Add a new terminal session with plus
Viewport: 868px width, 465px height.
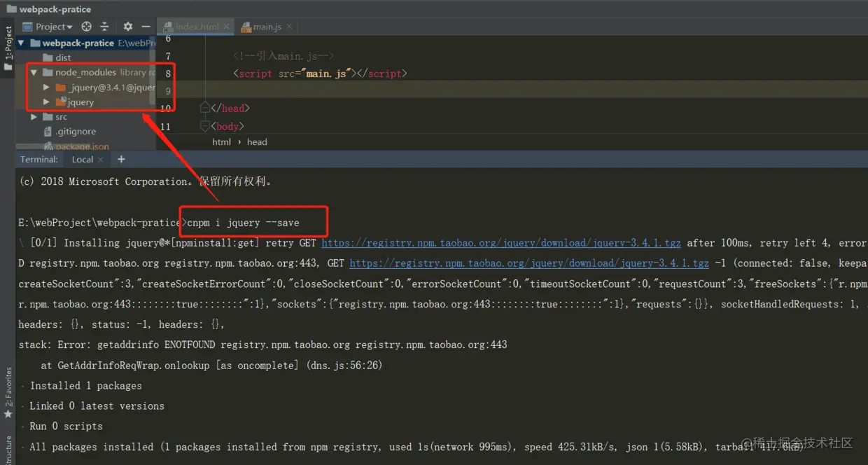tap(121, 160)
